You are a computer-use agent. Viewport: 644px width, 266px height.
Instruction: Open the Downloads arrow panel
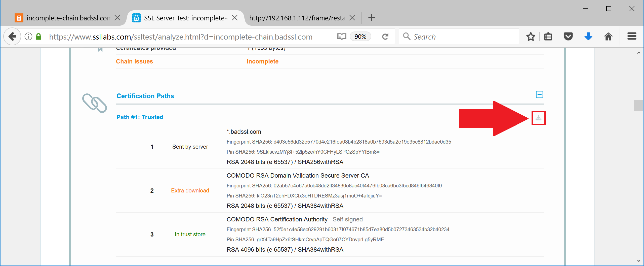pos(588,37)
